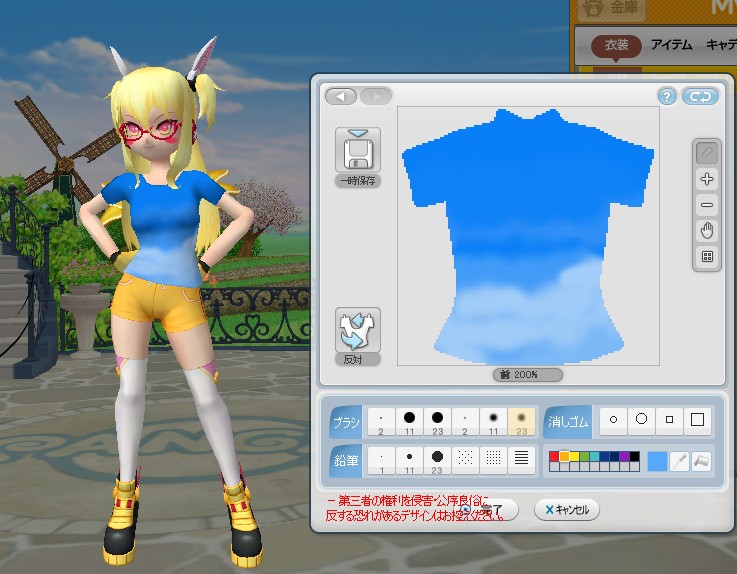Select horizontal lines pattern pencil
Screen dimensions: 737x574
click(x=521, y=460)
